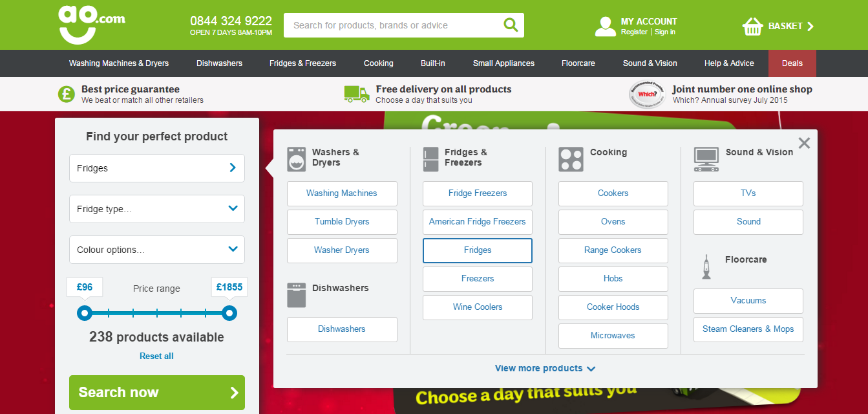Open Fridges & Freezers nav menu
Screen dimensions: 868x414
(303, 63)
